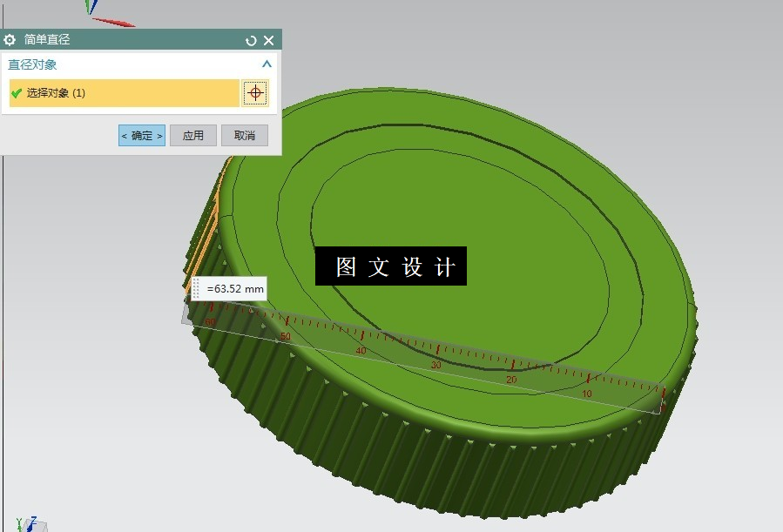Click the view triad icon at bottom left
The width and height of the screenshot is (783, 532).
click(x=31, y=524)
